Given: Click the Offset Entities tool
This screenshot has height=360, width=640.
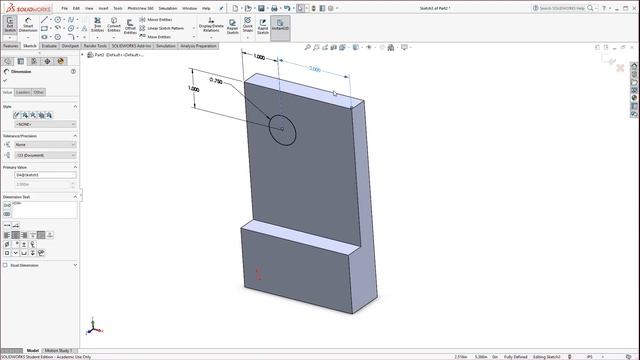Looking at the screenshot, I should coord(130,27).
